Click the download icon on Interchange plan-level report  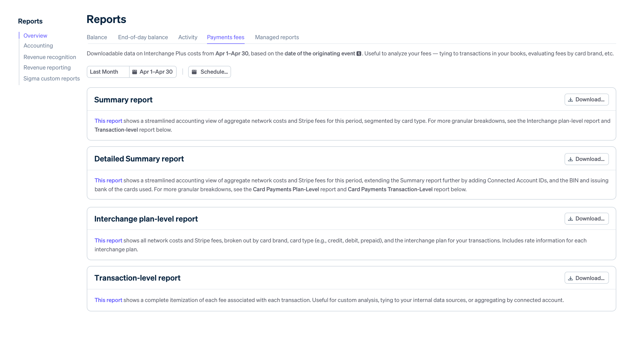click(x=570, y=218)
